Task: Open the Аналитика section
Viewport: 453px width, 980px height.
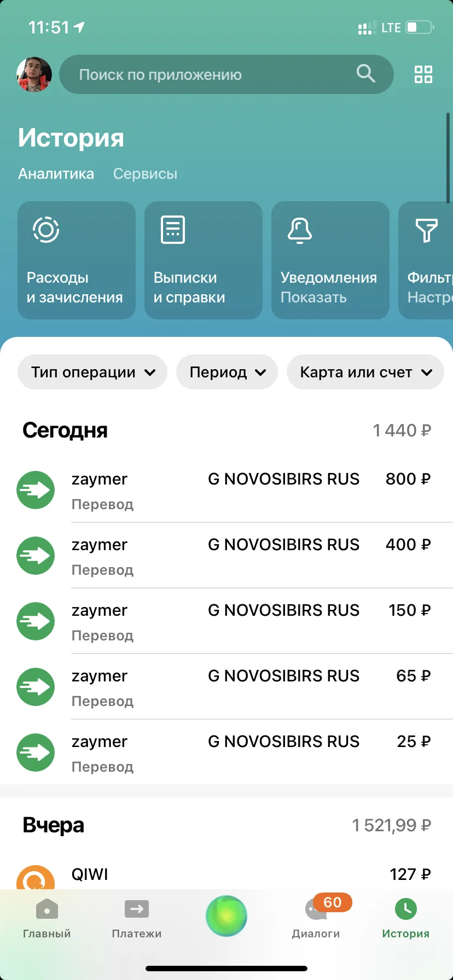Action: (x=56, y=174)
